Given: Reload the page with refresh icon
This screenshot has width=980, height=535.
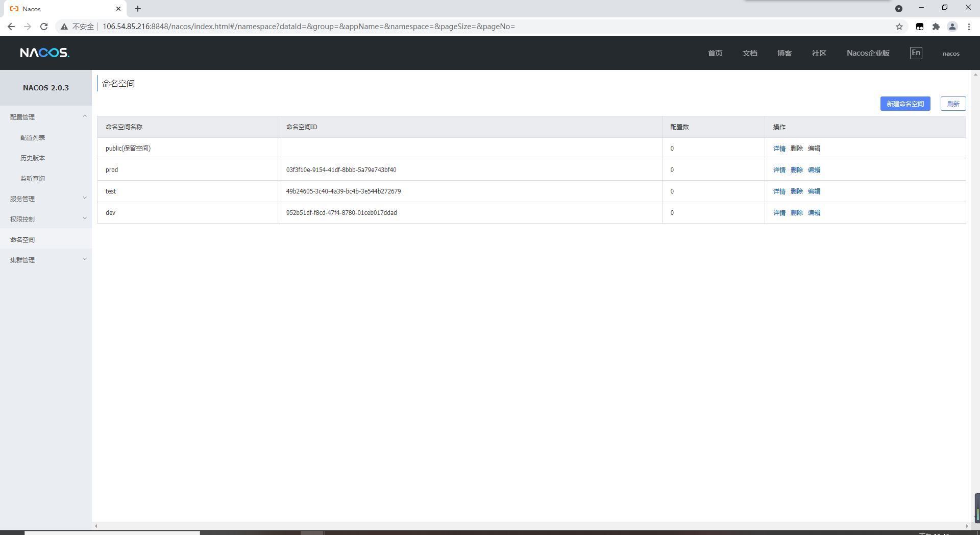Looking at the screenshot, I should 44,27.
